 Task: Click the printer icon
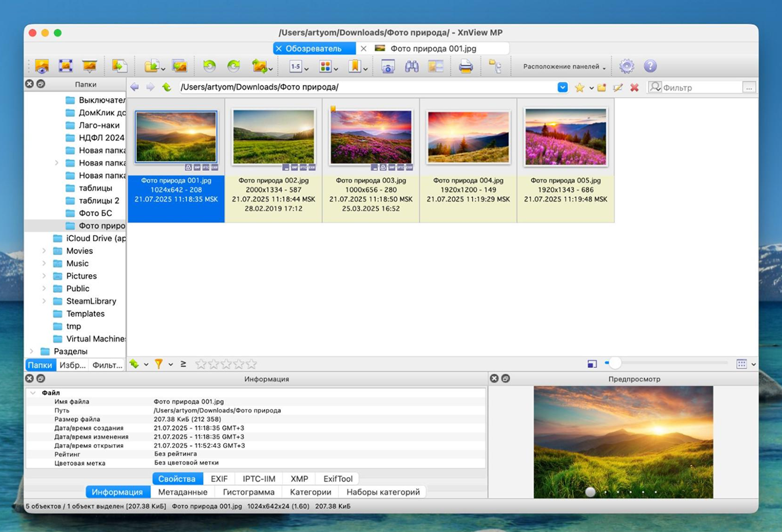pos(466,66)
